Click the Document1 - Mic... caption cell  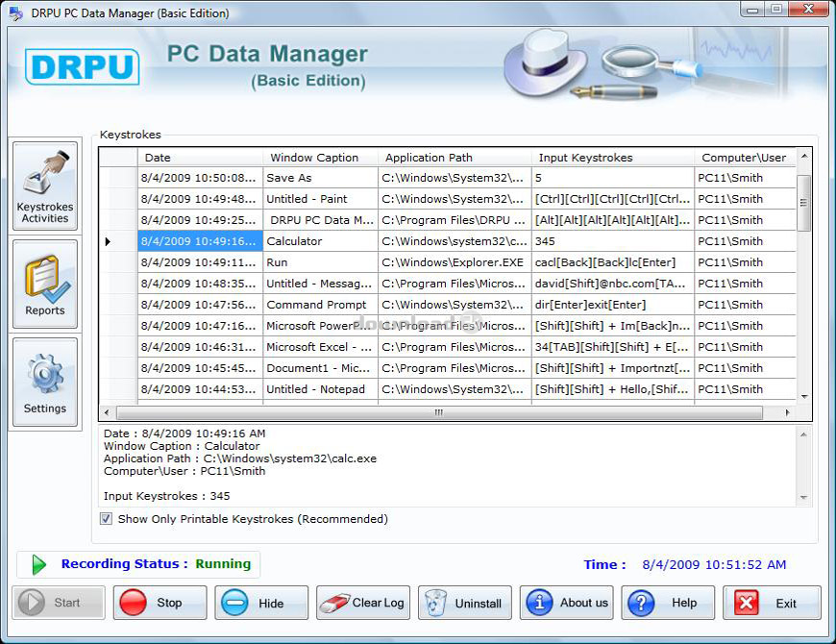click(320, 368)
